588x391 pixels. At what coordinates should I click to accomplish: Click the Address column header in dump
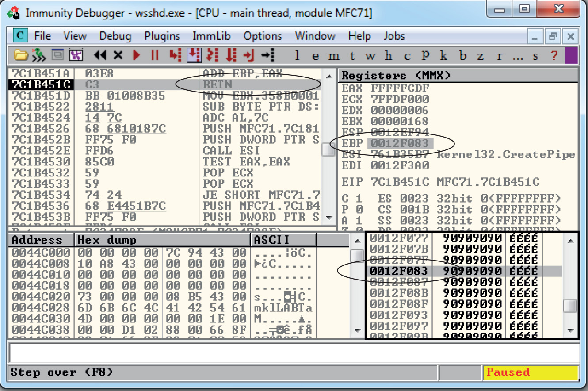point(41,240)
